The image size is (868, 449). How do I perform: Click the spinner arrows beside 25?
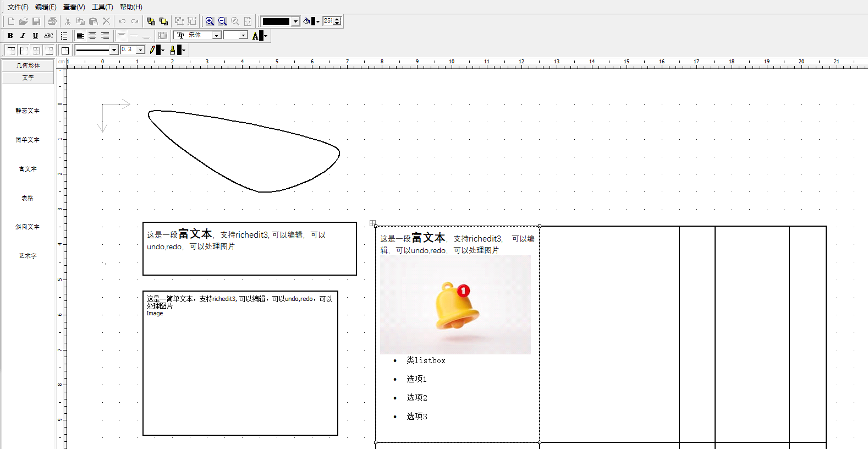[337, 21]
